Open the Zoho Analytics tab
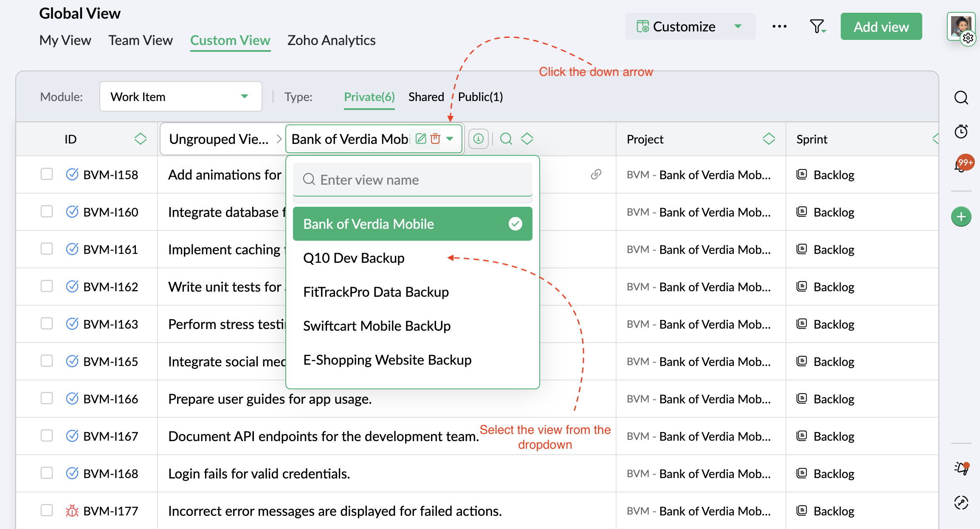Image resolution: width=980 pixels, height=529 pixels. (x=331, y=40)
